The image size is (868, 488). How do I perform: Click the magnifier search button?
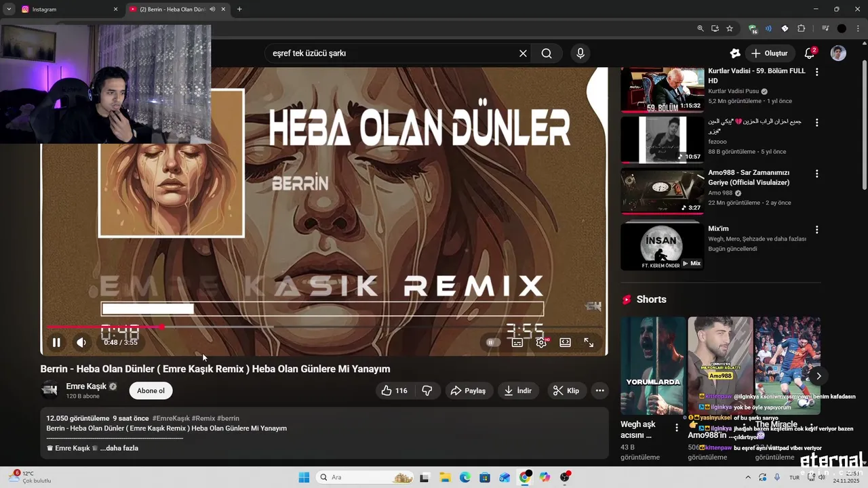[x=547, y=53]
